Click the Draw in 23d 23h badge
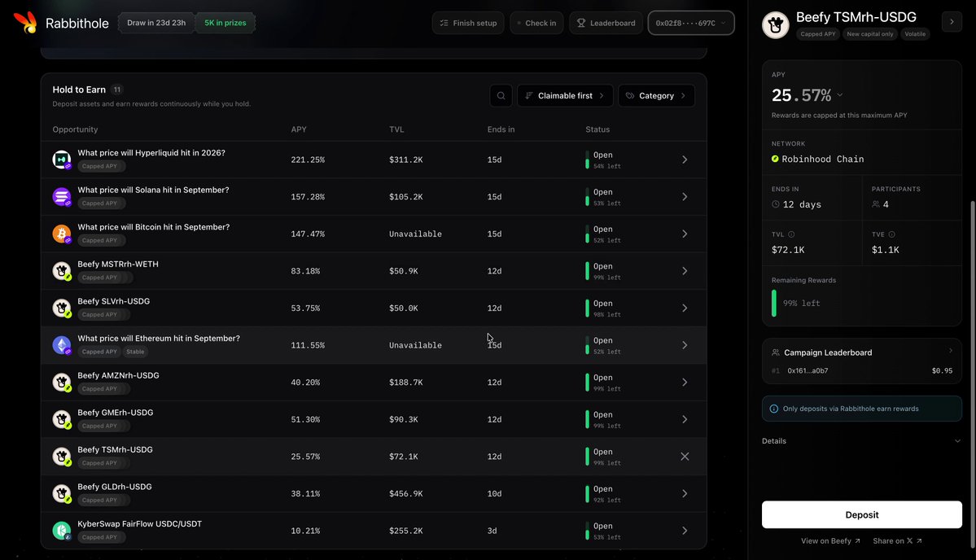Image resolution: width=976 pixels, height=560 pixels. pos(156,23)
